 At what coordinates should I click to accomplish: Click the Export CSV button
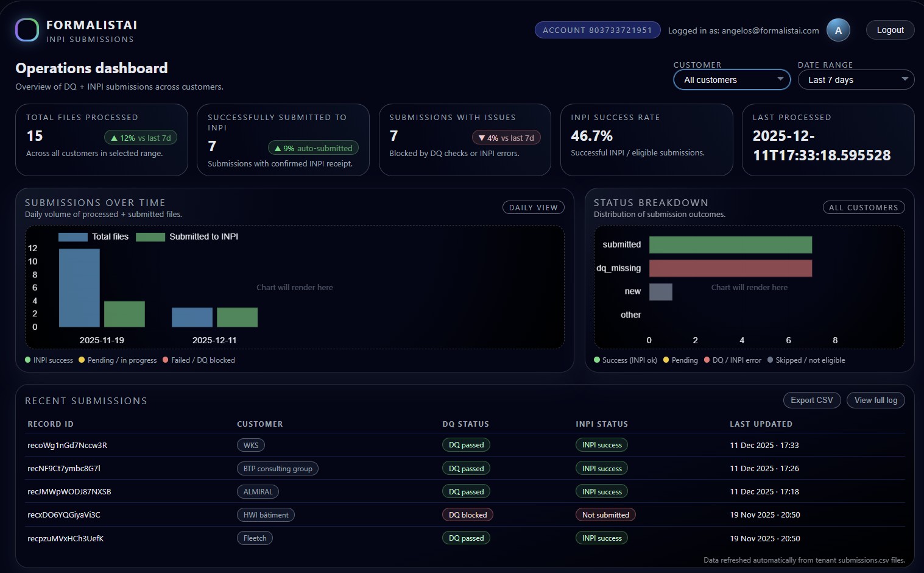(x=811, y=400)
